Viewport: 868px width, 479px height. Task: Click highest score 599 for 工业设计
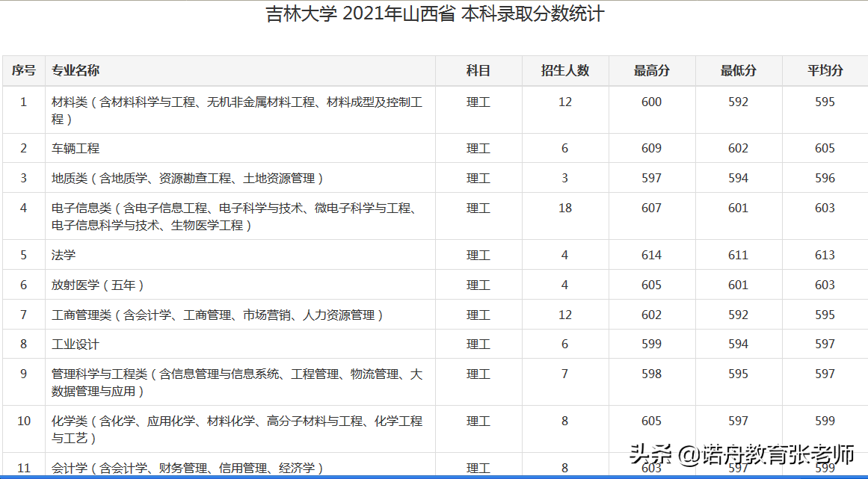(651, 344)
